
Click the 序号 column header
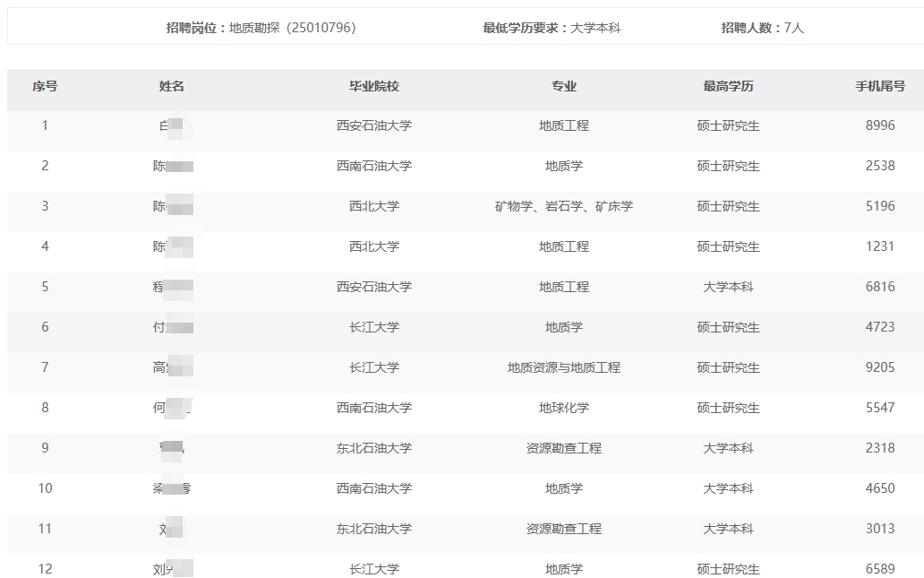(x=45, y=87)
